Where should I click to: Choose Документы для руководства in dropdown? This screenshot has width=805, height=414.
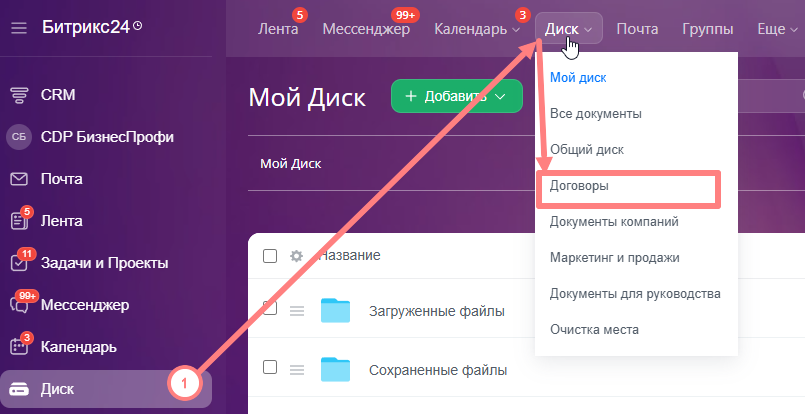635,293
